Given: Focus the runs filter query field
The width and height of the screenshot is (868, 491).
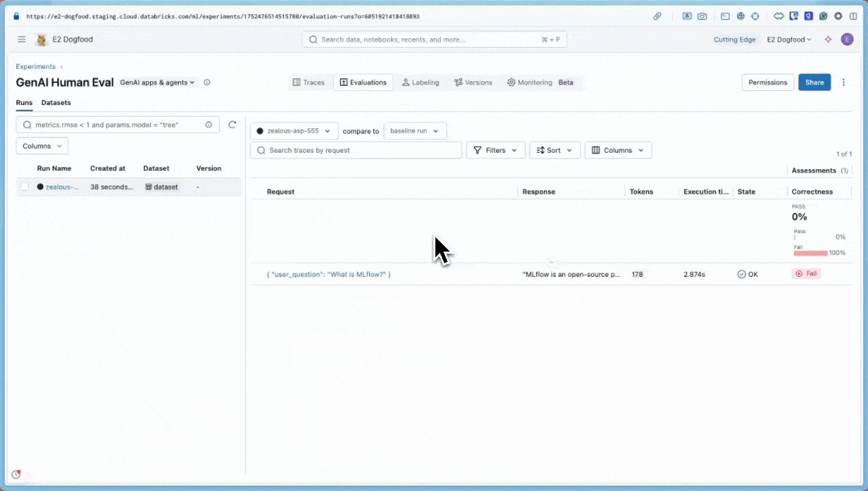Looking at the screenshot, I should coord(118,125).
